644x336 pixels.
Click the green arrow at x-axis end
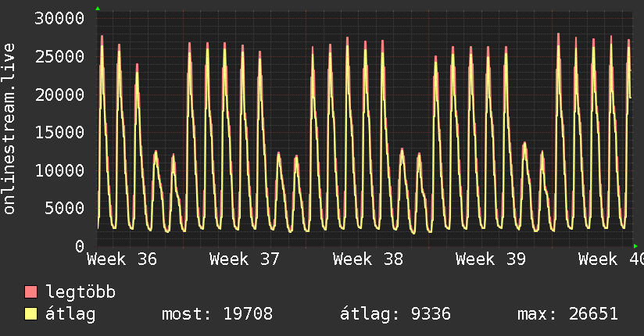pyautogui.click(x=635, y=246)
